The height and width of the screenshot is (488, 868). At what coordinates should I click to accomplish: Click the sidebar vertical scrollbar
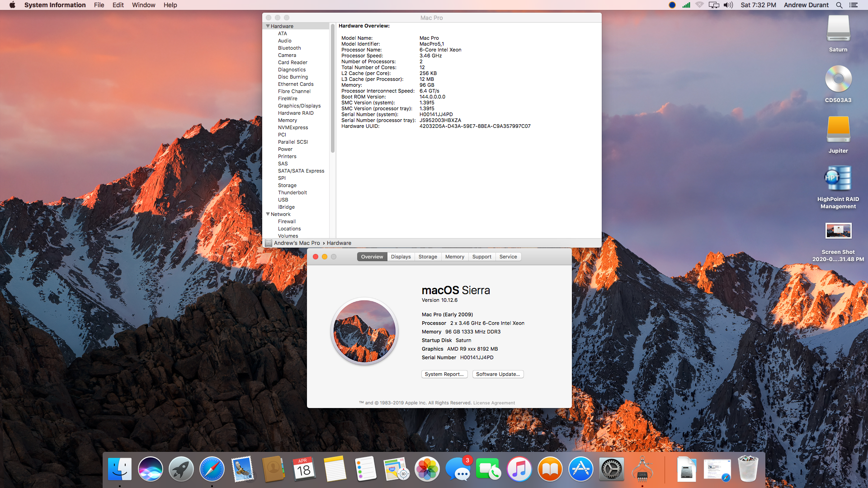pyautogui.click(x=333, y=88)
